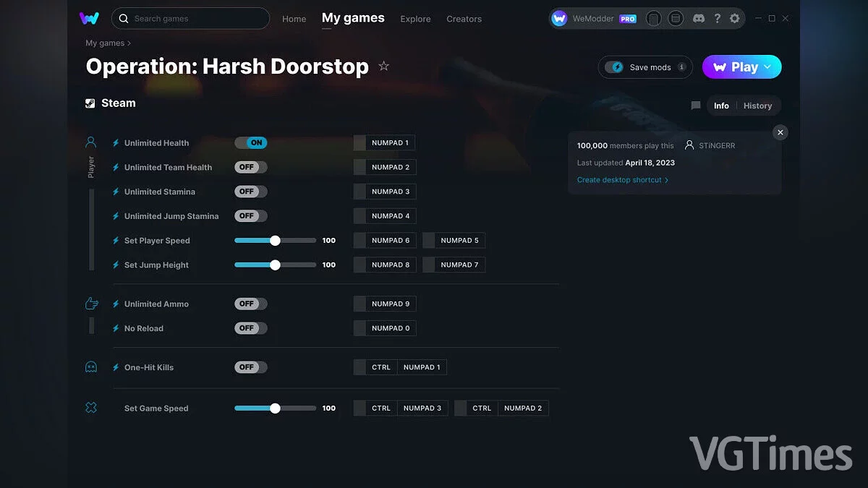Select the Player category icon in sidebar
Image resolution: width=868 pixels, height=488 pixels.
point(90,142)
